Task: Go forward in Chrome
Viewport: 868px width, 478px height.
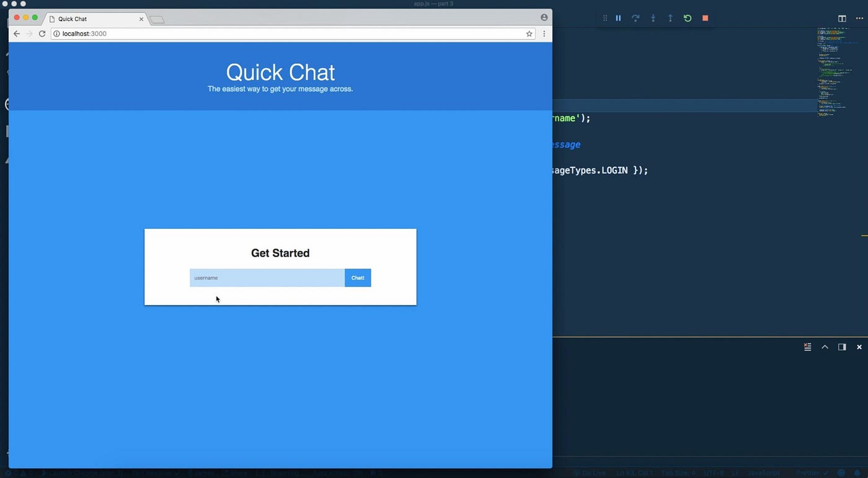Action: pos(29,33)
